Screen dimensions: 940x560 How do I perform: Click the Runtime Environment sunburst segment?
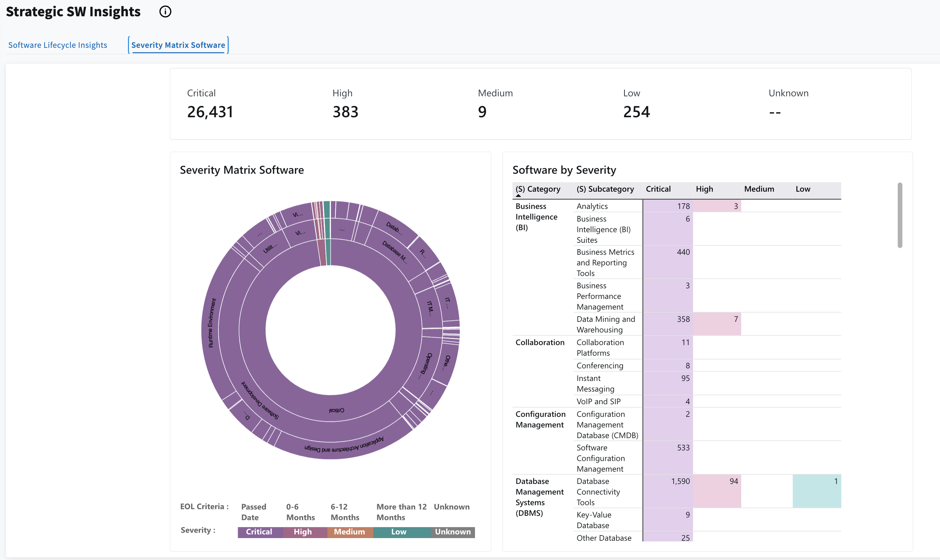[211, 323]
